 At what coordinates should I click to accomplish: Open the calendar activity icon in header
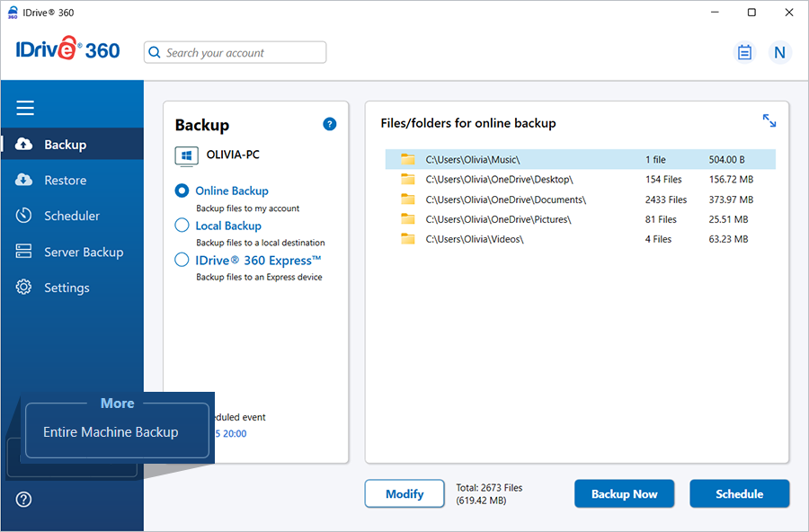coord(744,52)
